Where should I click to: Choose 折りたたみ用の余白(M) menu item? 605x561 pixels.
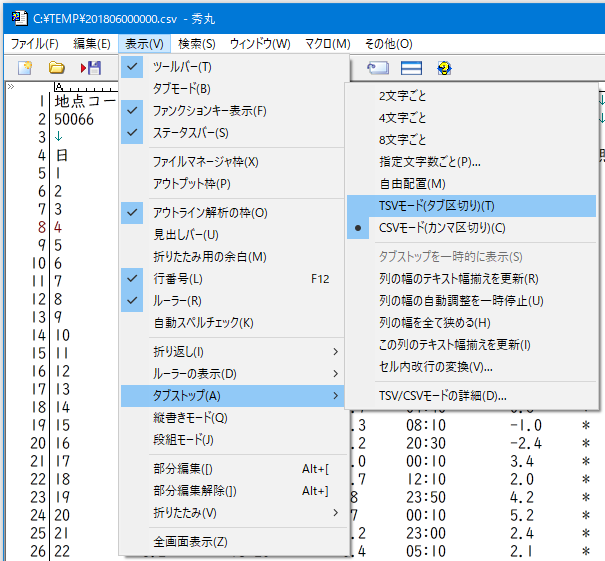[x=232, y=257]
